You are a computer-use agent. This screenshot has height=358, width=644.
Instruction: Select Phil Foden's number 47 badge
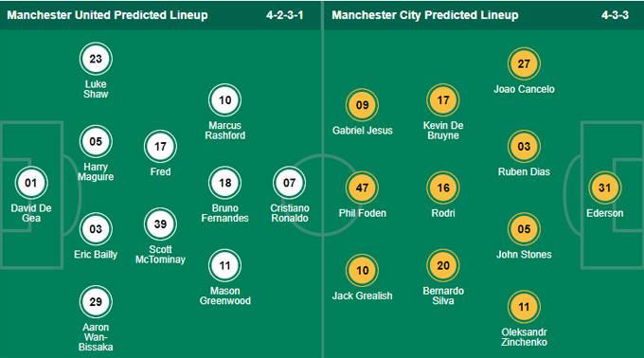click(x=362, y=188)
